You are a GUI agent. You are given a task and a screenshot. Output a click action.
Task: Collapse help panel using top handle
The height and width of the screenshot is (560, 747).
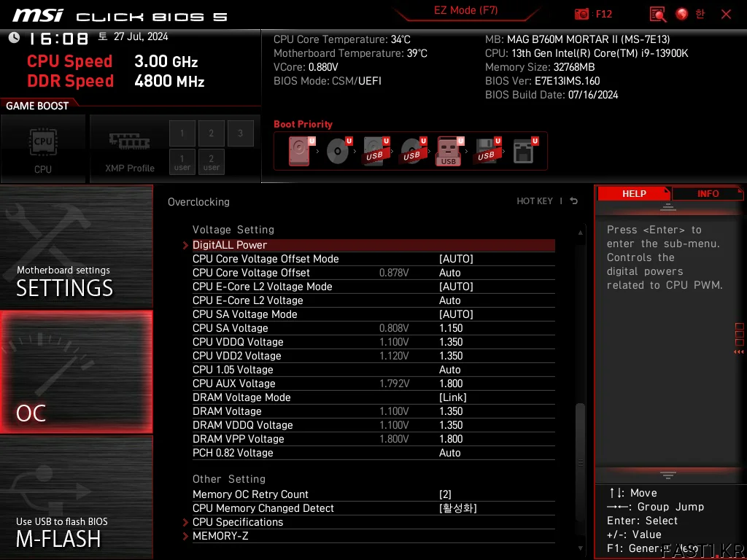point(668,206)
